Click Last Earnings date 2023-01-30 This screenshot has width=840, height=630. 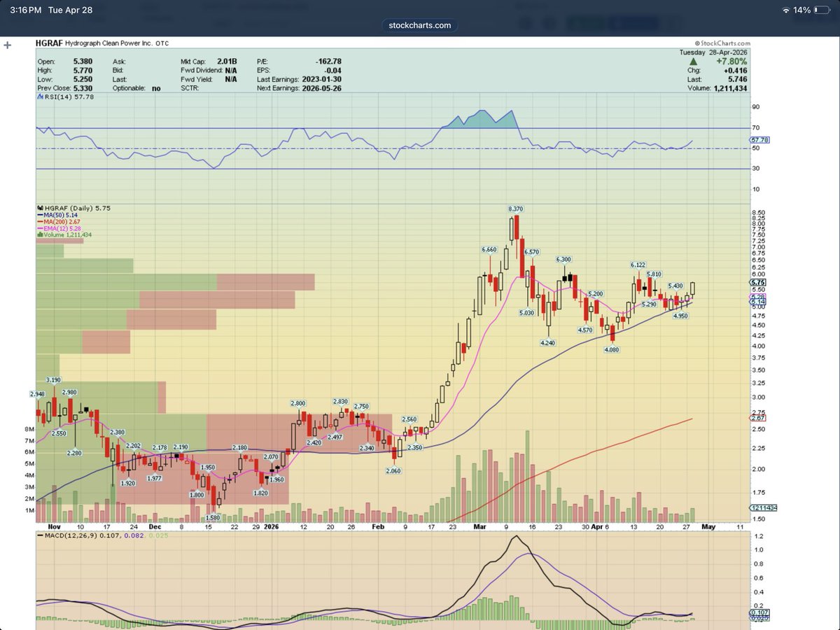[321, 78]
